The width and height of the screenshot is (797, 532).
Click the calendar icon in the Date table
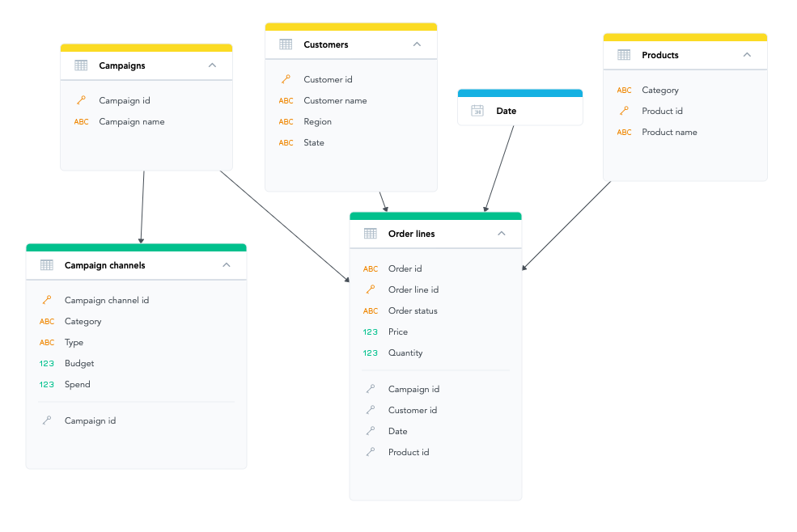coord(477,111)
